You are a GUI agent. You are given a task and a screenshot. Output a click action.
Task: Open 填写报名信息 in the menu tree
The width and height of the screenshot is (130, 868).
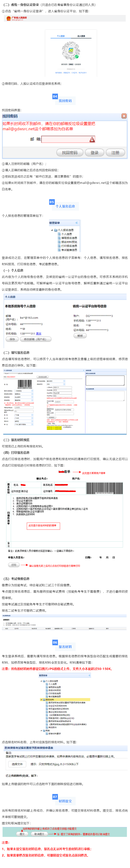69,238
